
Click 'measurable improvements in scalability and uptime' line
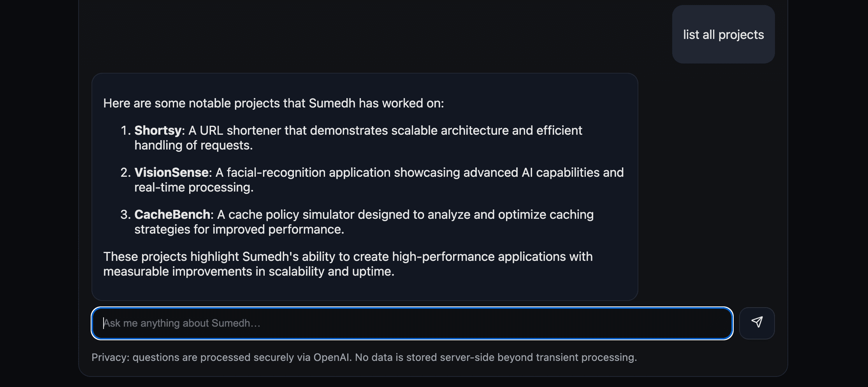[249, 271]
